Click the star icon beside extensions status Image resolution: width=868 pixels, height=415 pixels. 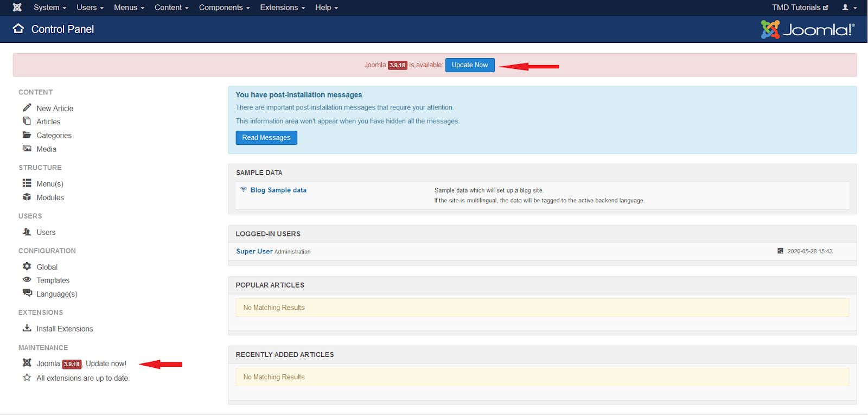[27, 378]
